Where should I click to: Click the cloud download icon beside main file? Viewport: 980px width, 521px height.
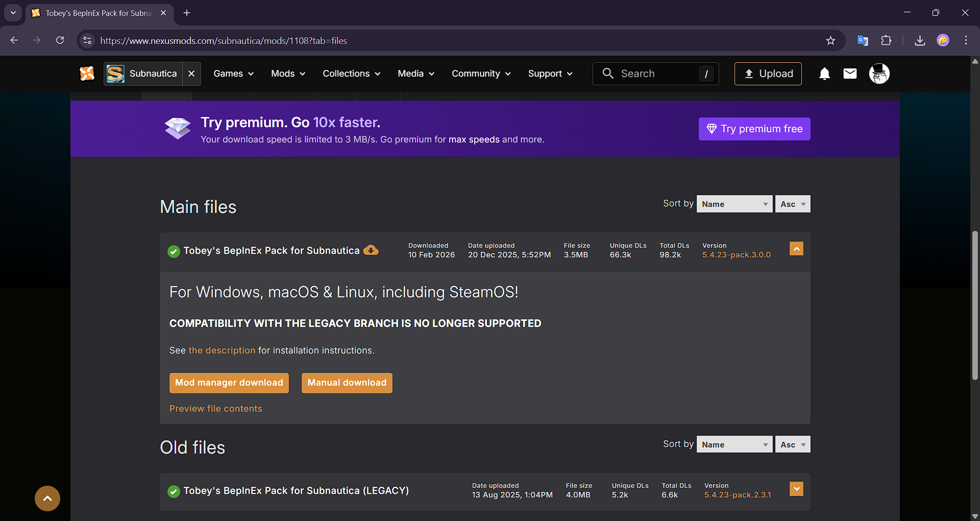371,250
